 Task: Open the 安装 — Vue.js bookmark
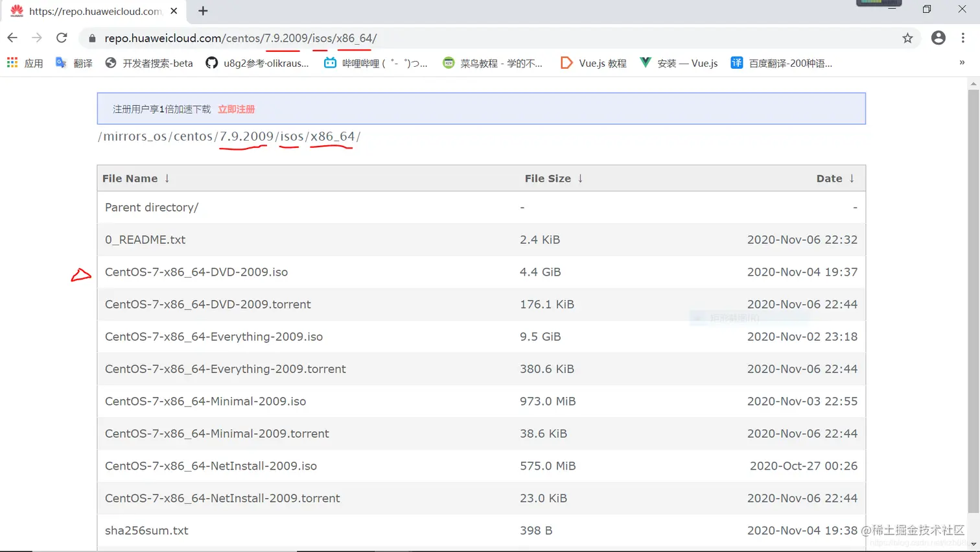[679, 63]
